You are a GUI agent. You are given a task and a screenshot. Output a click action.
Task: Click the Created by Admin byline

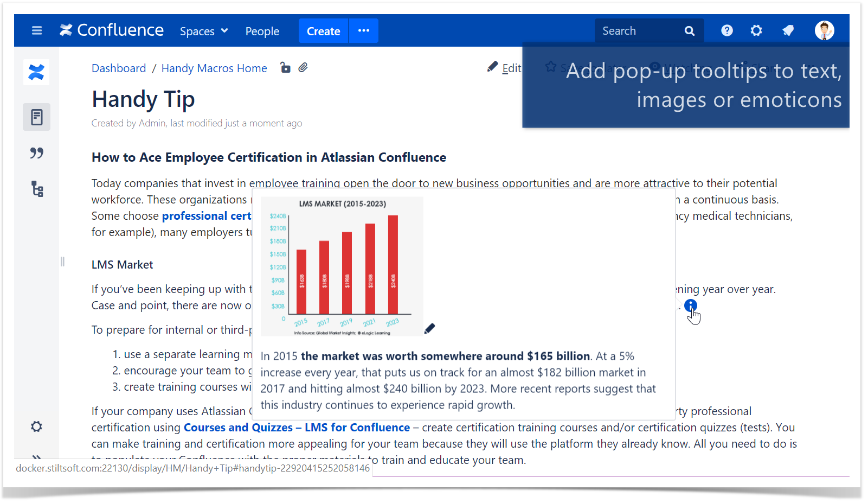(197, 123)
